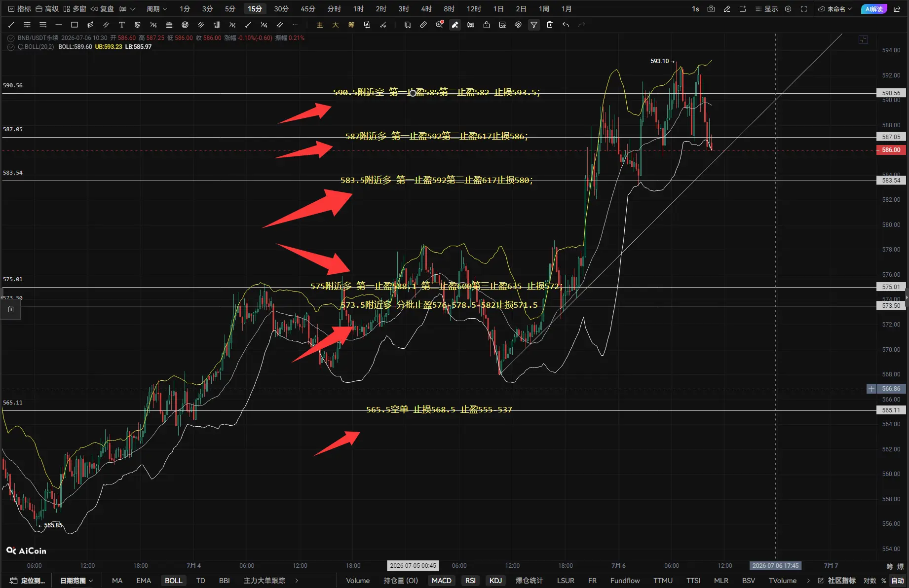Switch to 15分 timeframe
The width and height of the screenshot is (909, 588).
coord(255,9)
